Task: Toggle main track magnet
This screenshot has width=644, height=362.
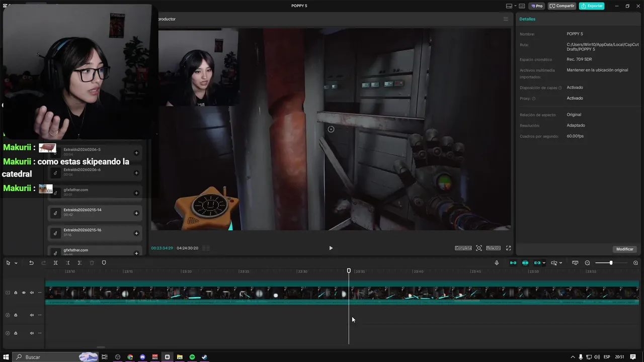Action: 513,262
